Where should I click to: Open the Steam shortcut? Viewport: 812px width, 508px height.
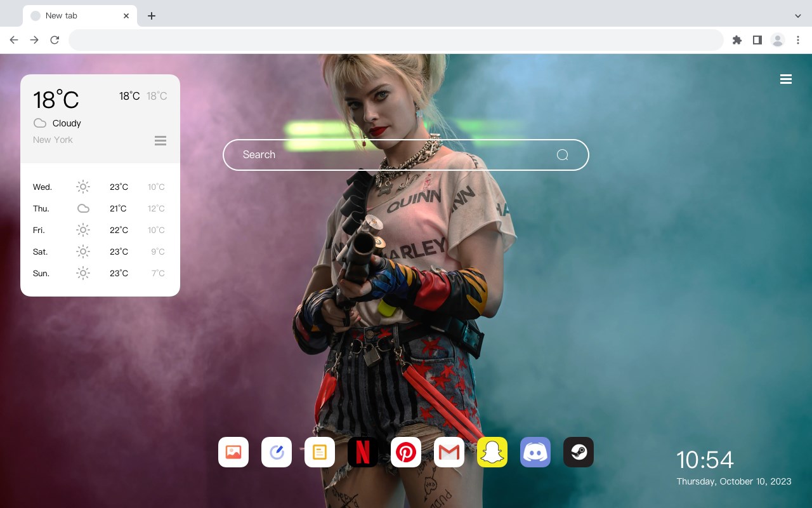click(x=579, y=452)
